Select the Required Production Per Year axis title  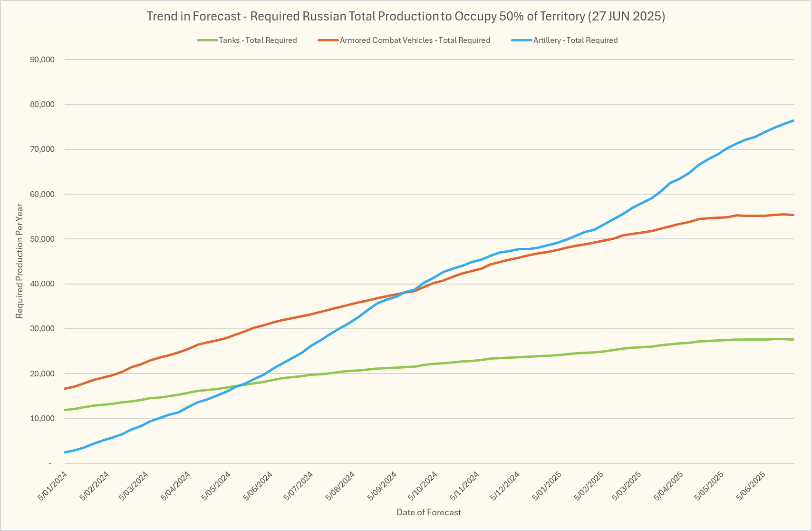pos(19,261)
